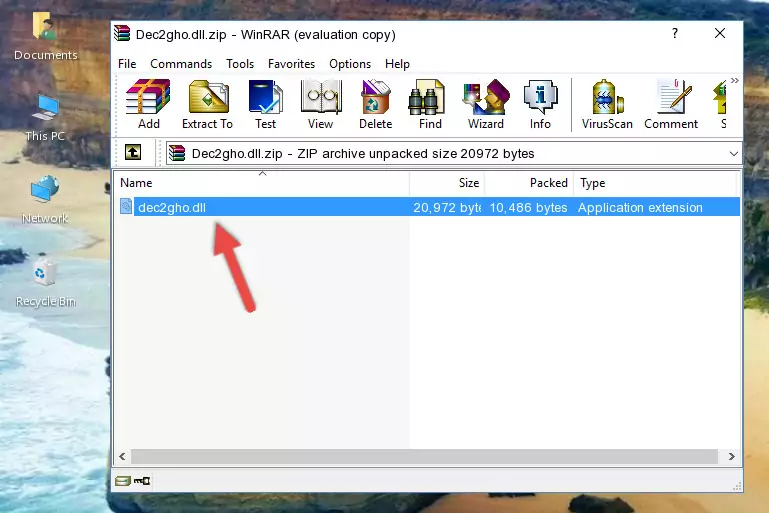
Task: Sort by Size column header
Action: pyautogui.click(x=447, y=183)
